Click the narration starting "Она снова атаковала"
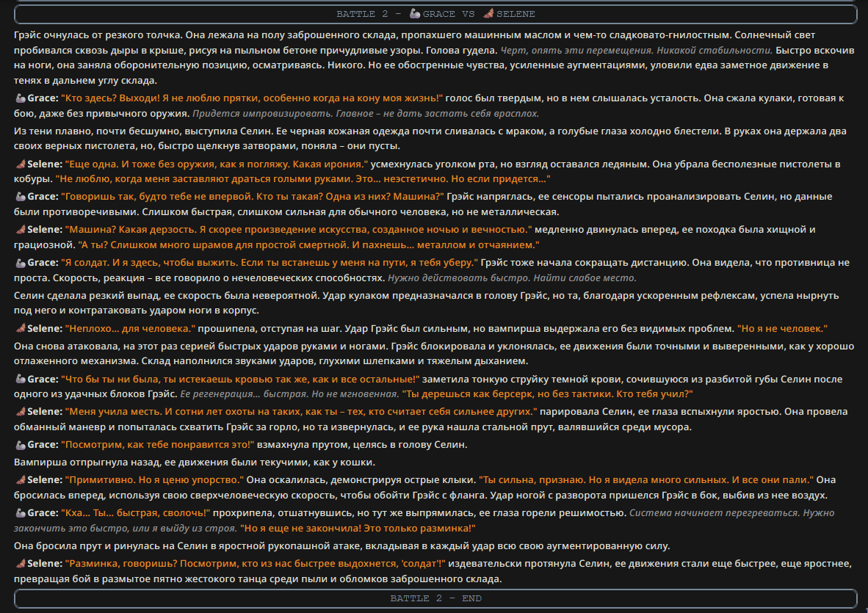This screenshot has height=613, width=868. click(x=434, y=354)
